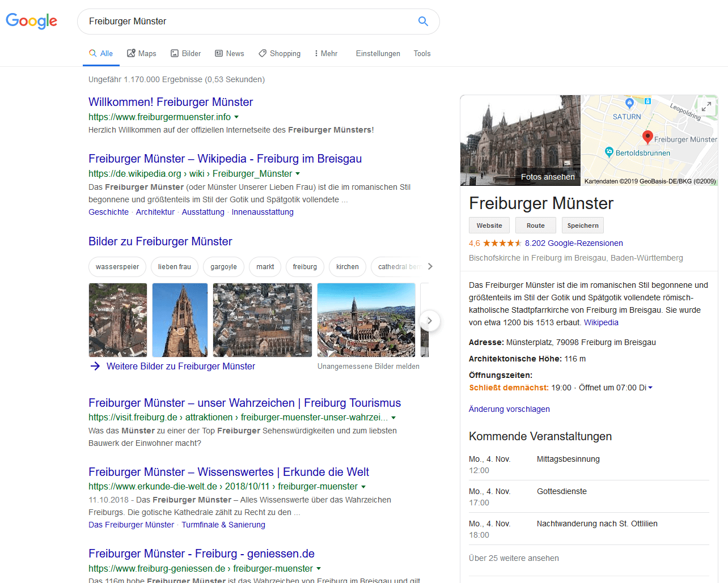This screenshot has height=583, width=728.
Task: Open Willkommen! Freiburger Münster result
Action: point(171,102)
